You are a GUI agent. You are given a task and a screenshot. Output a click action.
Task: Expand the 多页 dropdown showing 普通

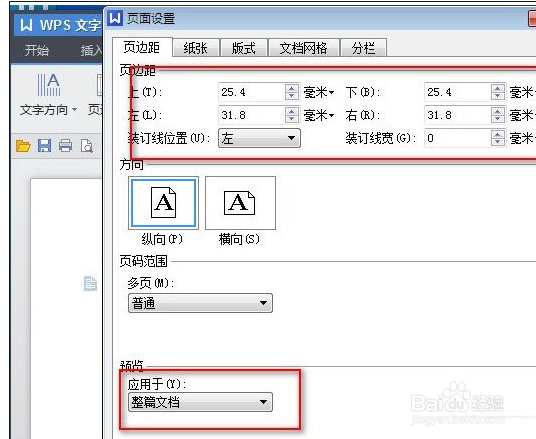click(200, 303)
